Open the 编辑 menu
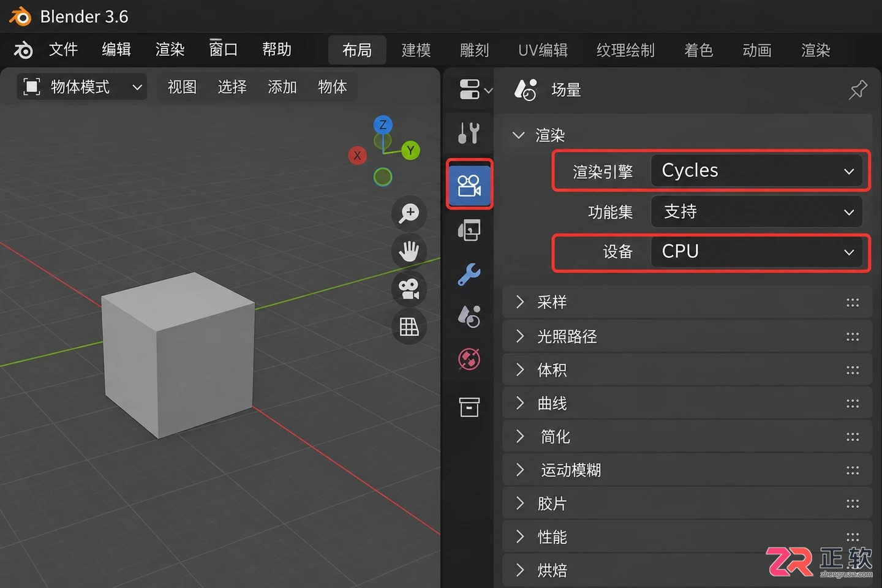This screenshot has height=588, width=882. click(x=116, y=50)
